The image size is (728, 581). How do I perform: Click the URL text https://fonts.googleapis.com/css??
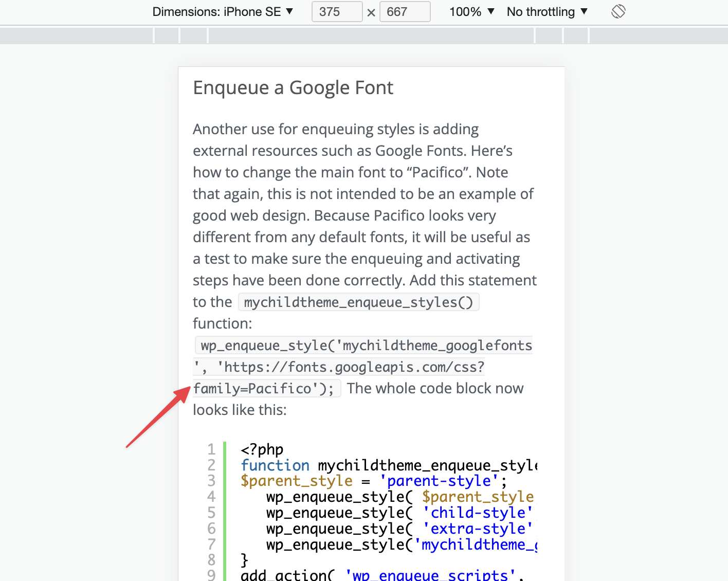tap(354, 367)
